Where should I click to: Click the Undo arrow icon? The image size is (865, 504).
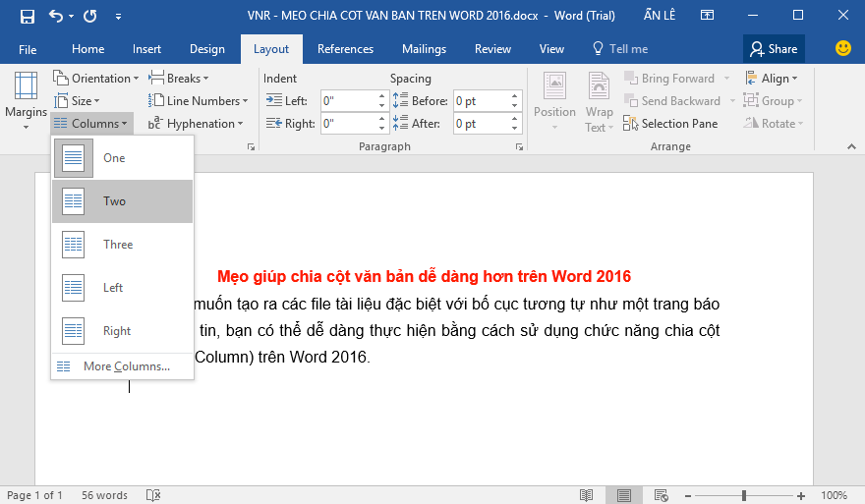(56, 16)
